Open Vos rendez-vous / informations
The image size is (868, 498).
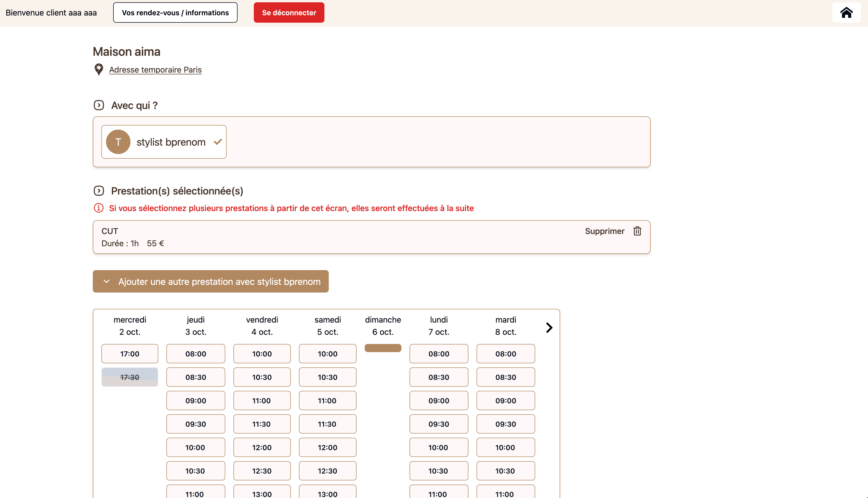(x=175, y=13)
